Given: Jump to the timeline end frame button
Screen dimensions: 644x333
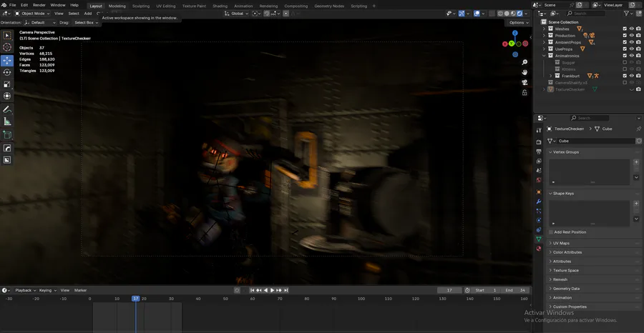Looking at the screenshot, I should pos(286,290).
